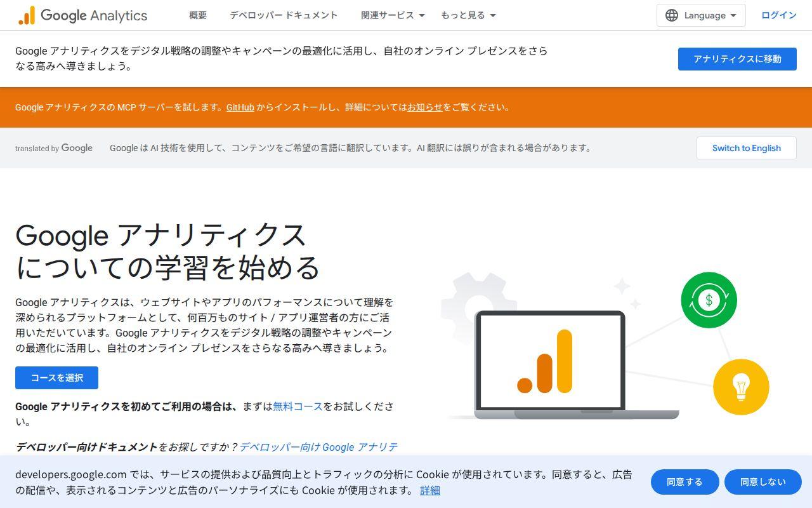Click the ログイン link
This screenshot has width=812, height=508.
[x=778, y=15]
